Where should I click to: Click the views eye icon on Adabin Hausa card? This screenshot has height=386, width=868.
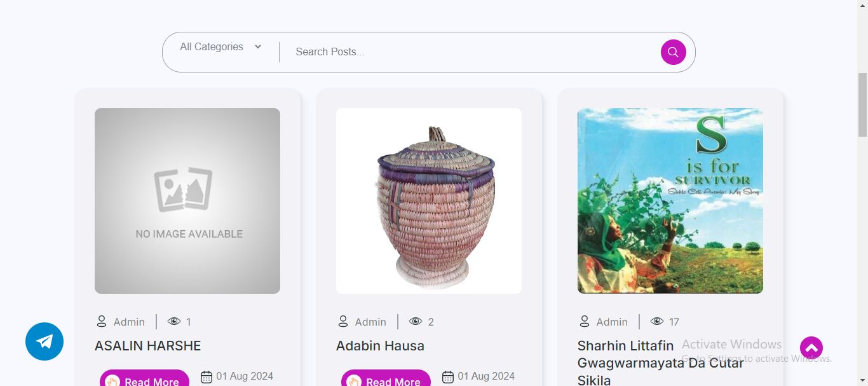416,322
